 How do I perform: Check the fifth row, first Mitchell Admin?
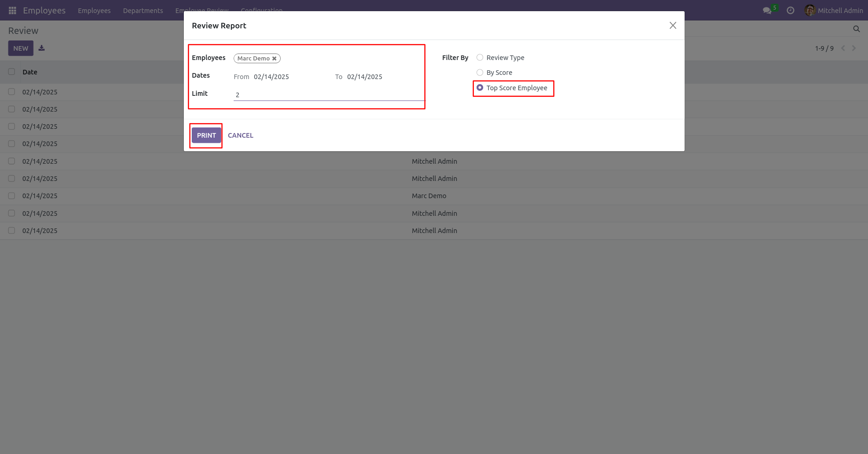[12, 161]
